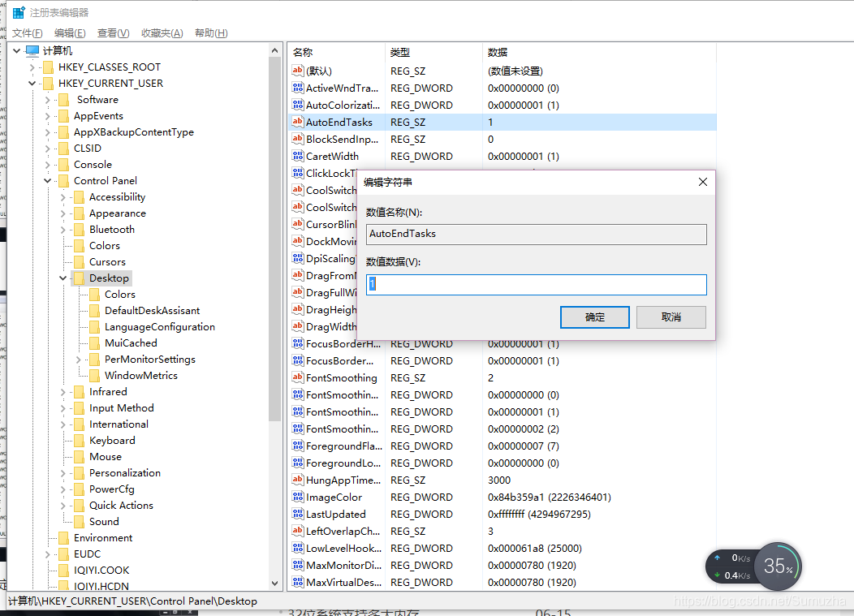Collapse the HKEY_CURRENT_USER key
The height and width of the screenshot is (616, 854).
coord(32,84)
